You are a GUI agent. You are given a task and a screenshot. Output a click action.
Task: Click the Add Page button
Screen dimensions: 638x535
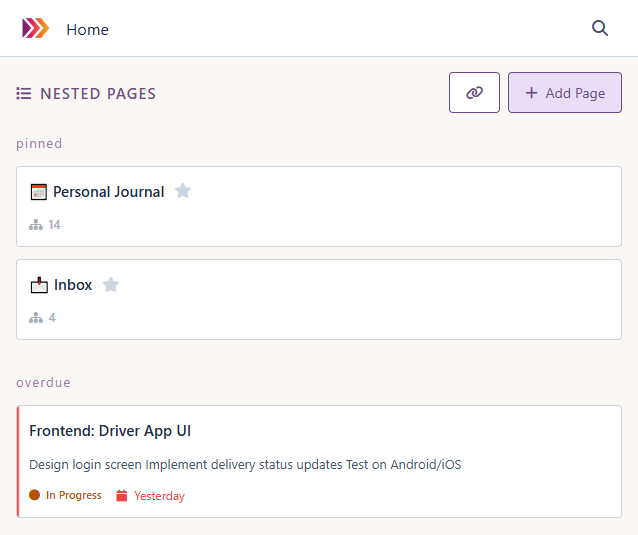[x=565, y=93]
